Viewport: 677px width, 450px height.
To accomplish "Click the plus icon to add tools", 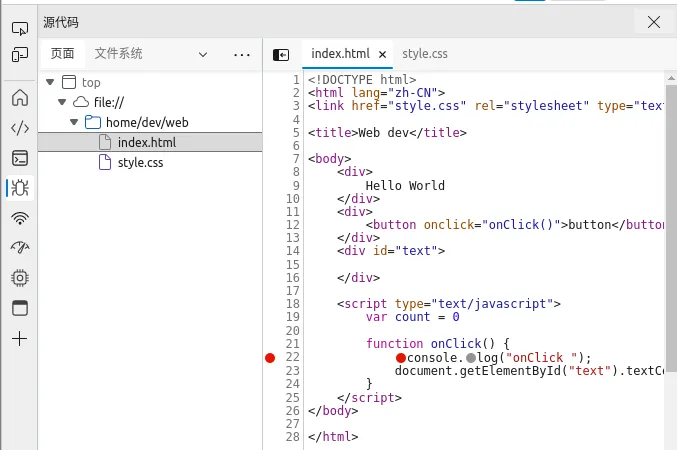I will click(20, 339).
